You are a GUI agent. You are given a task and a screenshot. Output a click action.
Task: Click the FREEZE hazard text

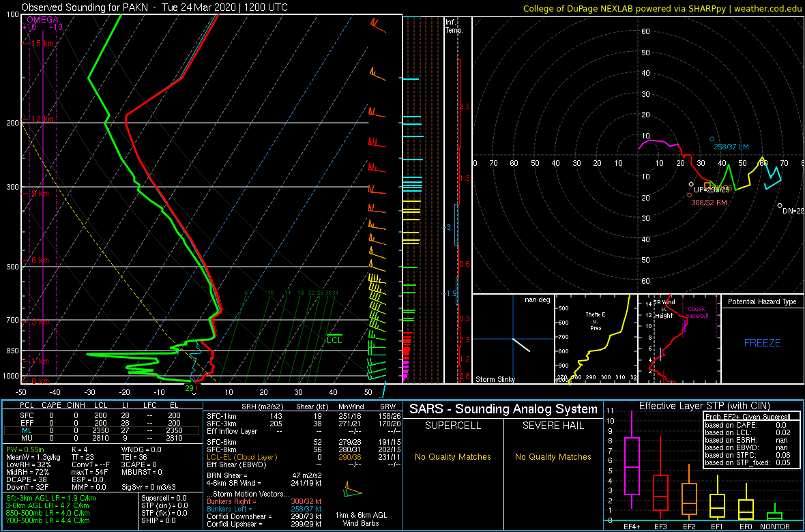point(763,342)
